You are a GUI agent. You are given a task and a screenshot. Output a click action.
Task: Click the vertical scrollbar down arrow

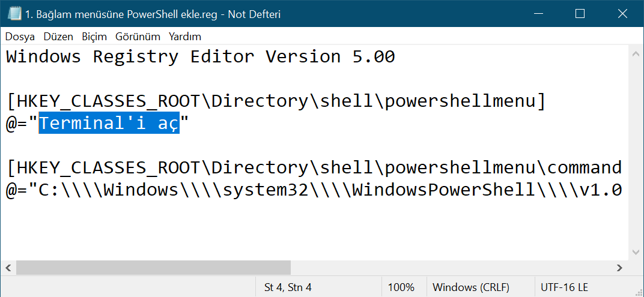click(x=636, y=253)
